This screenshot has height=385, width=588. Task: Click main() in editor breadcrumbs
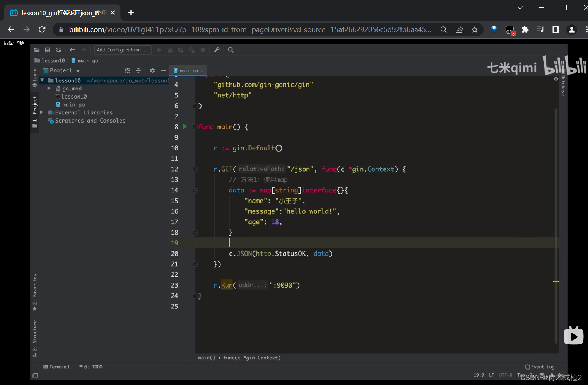(207, 358)
